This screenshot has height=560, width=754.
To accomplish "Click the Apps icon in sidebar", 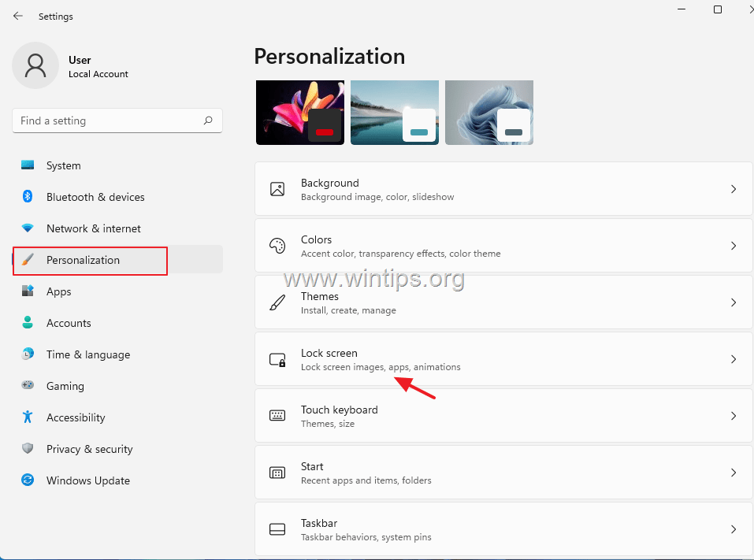I will tap(28, 291).
